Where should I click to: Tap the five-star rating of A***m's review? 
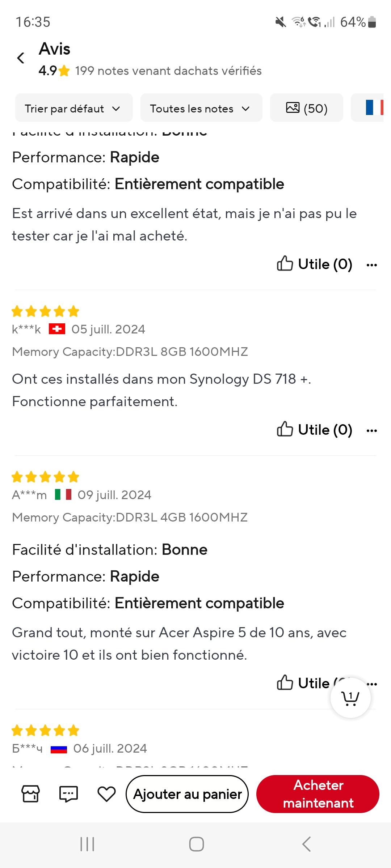coord(45,477)
